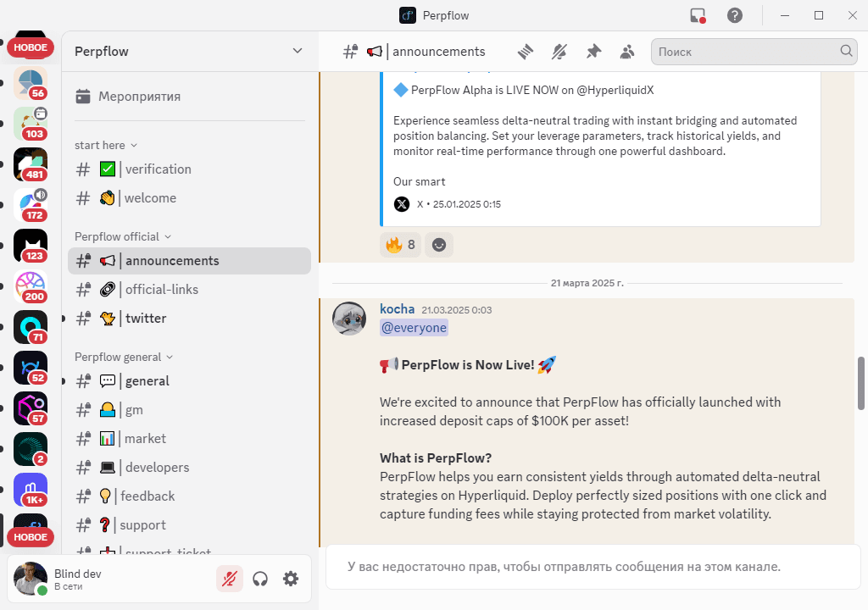868x610 pixels.
Task: Click the message timestamp 21.03.2025 0:03
Action: tap(457, 310)
